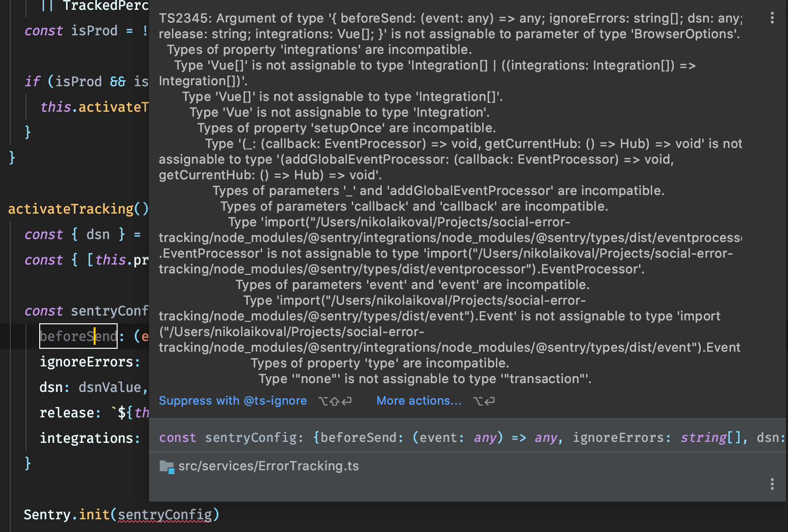Click 'Suppress with @ts-ignore' link
The image size is (788, 532).
pos(233,401)
